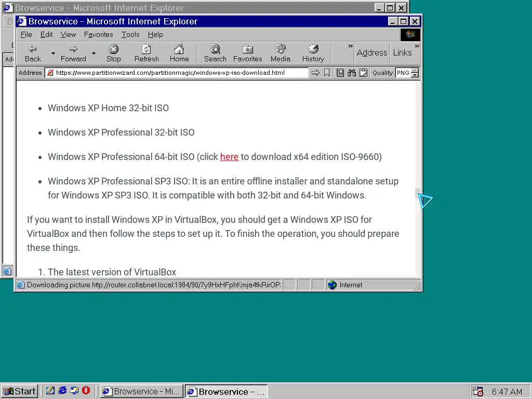Viewport: 532px width, 399px height.
Task: Click the system tray task scheduler icon
Action: click(478, 391)
